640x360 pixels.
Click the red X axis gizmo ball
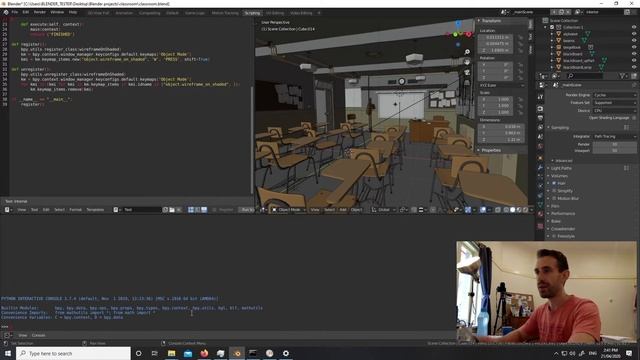click(x=468, y=35)
